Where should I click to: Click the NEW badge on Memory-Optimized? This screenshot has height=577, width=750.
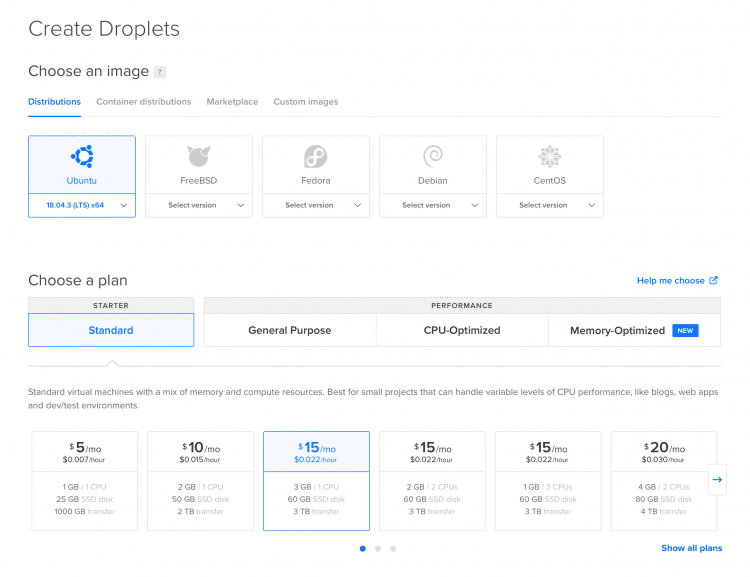(685, 331)
